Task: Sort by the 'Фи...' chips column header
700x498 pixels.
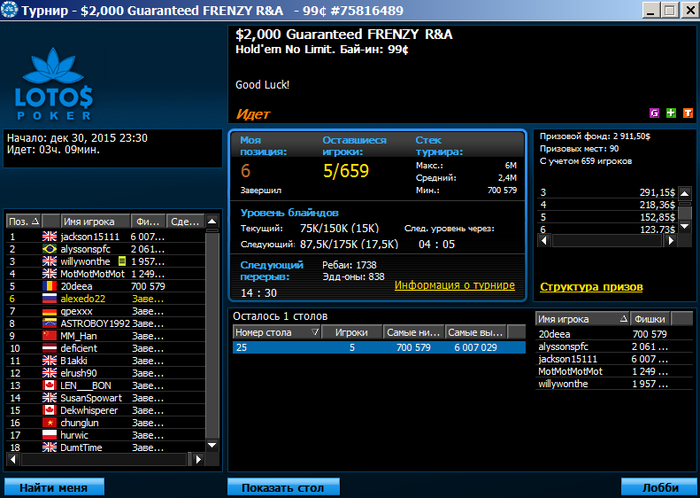Action: (148, 221)
